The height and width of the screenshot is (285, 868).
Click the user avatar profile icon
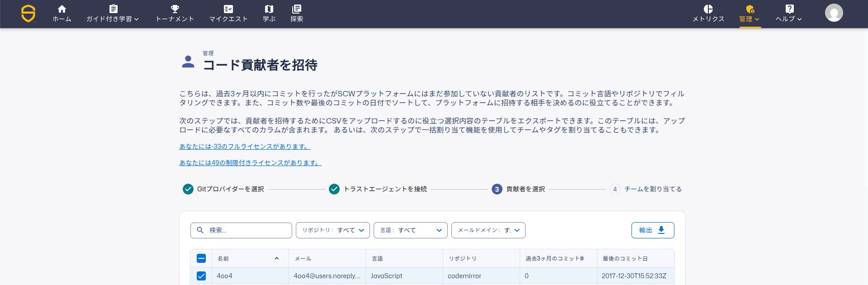click(x=834, y=13)
